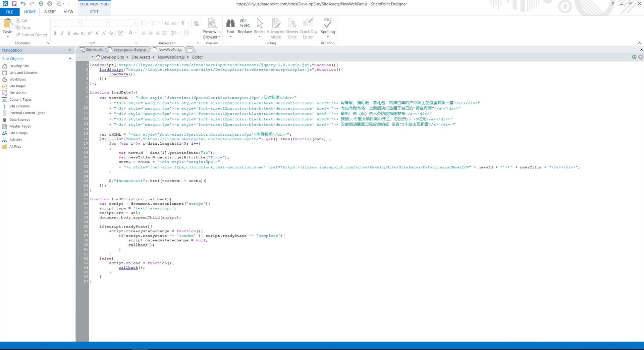Collapse the Navigation pane arrow

pyautogui.click(x=70, y=50)
